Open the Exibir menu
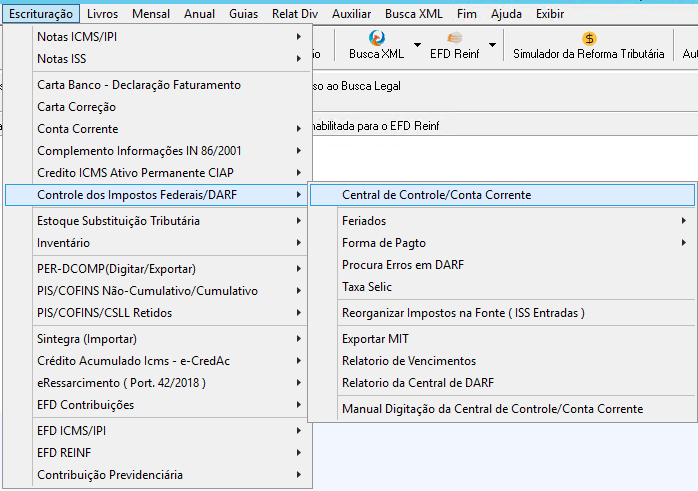Image resolution: width=698 pixels, height=491 pixels. tap(550, 14)
